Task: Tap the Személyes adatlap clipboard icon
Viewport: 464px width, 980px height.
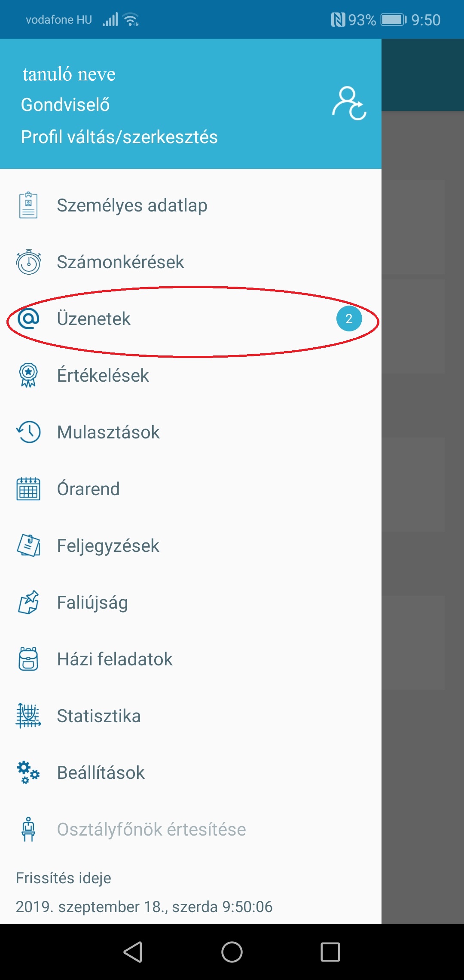Action: point(28,205)
